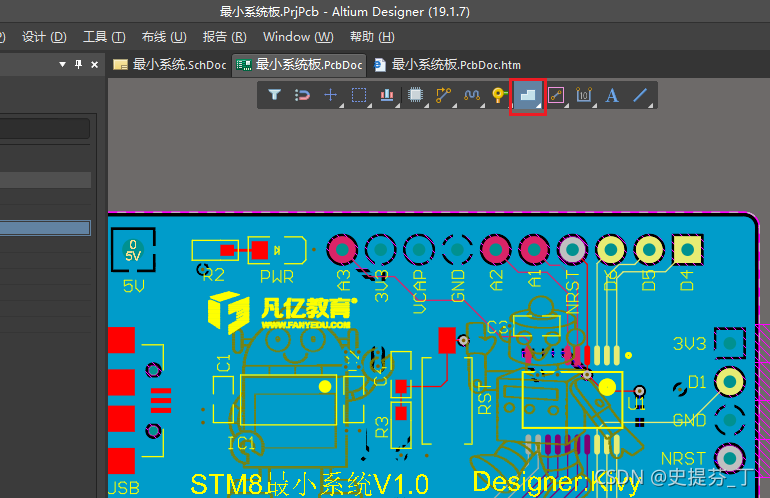Select the Place Line tool
Image resolution: width=770 pixels, height=498 pixels.
[640, 95]
